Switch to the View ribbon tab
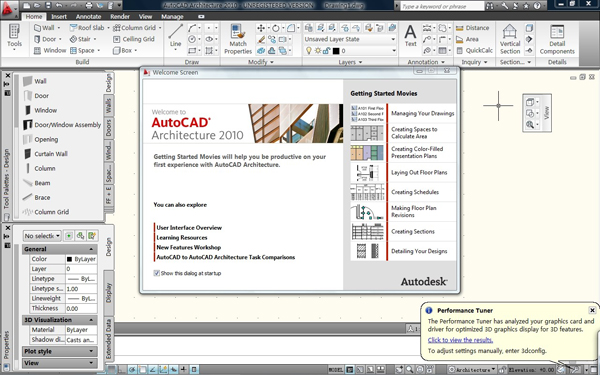Viewport: 600px width, 375px height. click(x=145, y=16)
